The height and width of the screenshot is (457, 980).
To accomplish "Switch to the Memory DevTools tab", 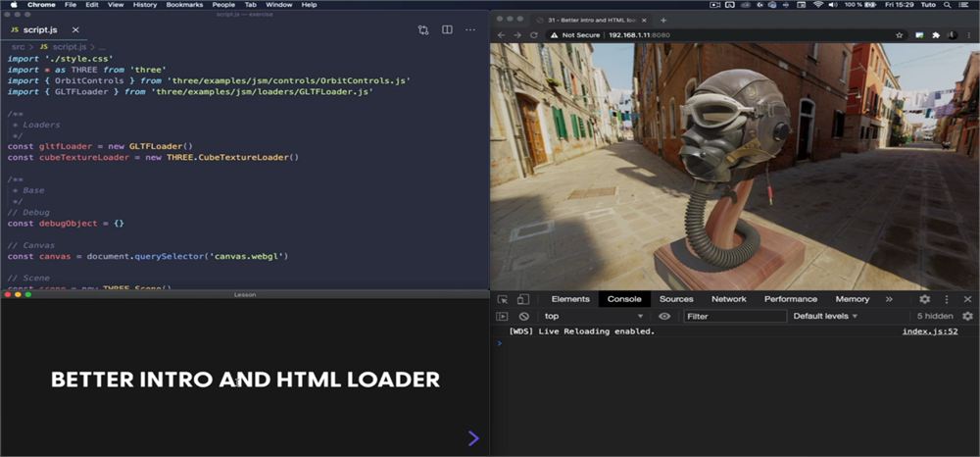I will [853, 299].
